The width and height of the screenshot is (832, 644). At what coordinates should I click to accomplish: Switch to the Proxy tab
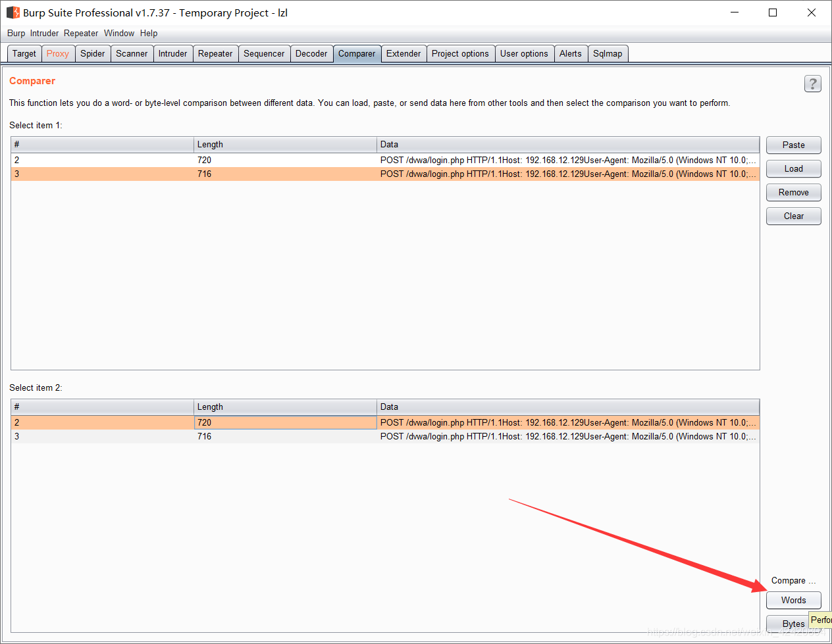58,53
